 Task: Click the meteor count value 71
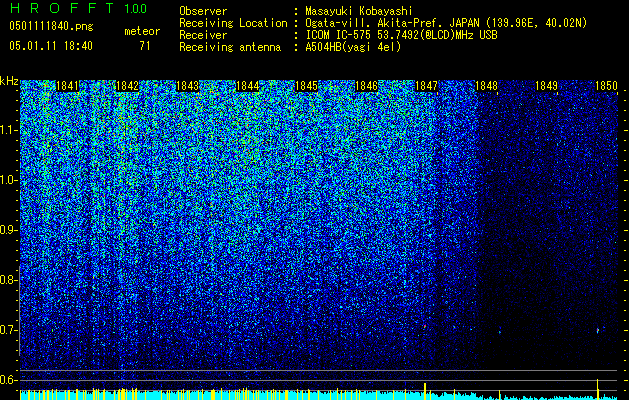pyautogui.click(x=145, y=46)
